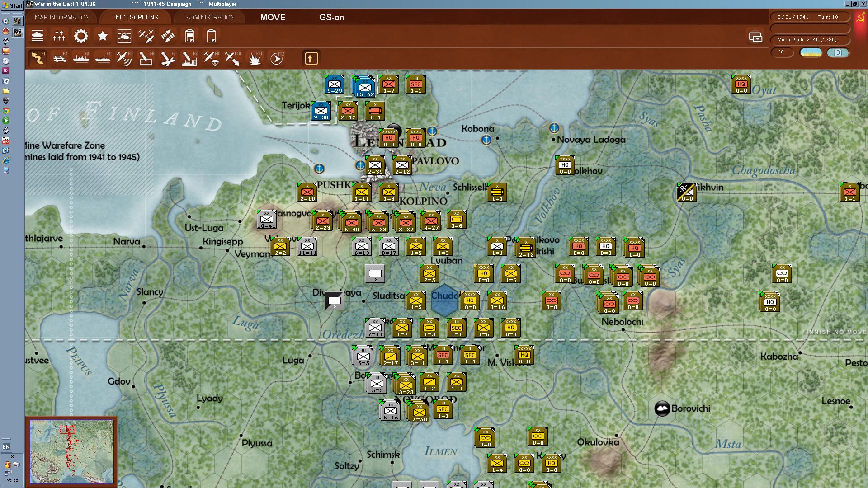The image size is (868, 488).
Task: Click the blue 0 counter indicator
Action: tap(838, 52)
